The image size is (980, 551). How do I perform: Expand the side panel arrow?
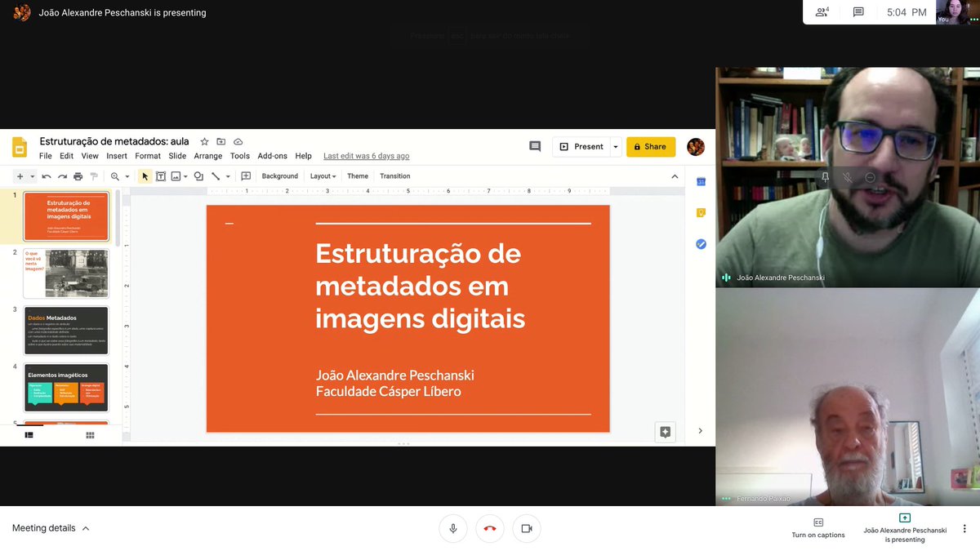701,431
